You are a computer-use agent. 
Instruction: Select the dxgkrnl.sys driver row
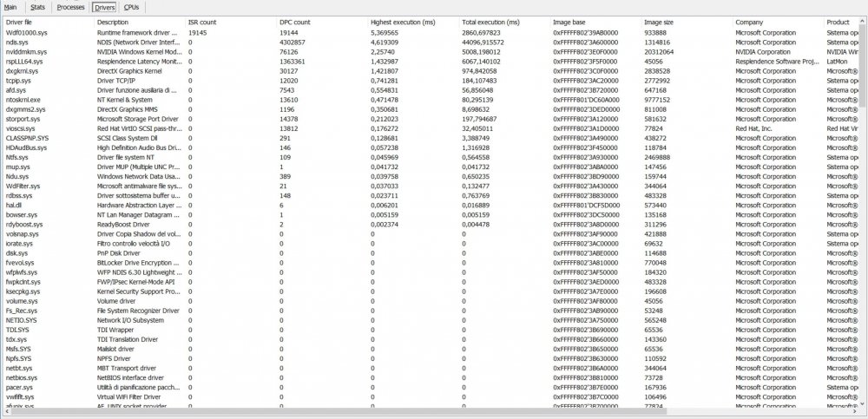(x=431, y=71)
